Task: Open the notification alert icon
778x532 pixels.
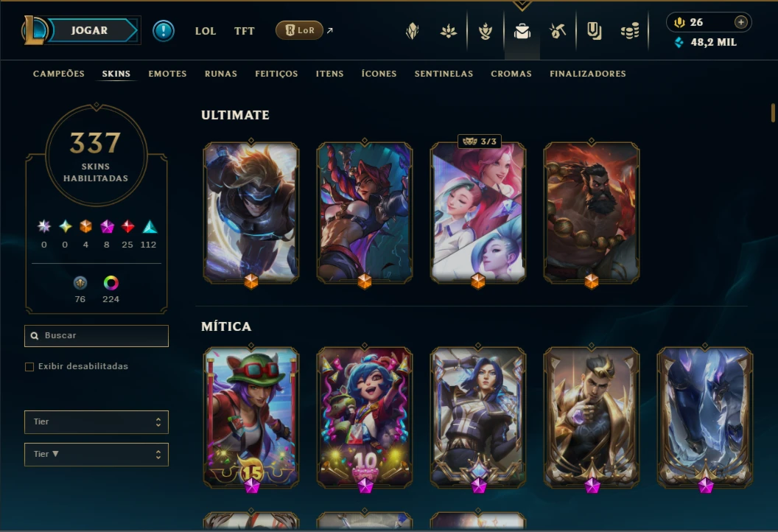Action: [x=164, y=31]
